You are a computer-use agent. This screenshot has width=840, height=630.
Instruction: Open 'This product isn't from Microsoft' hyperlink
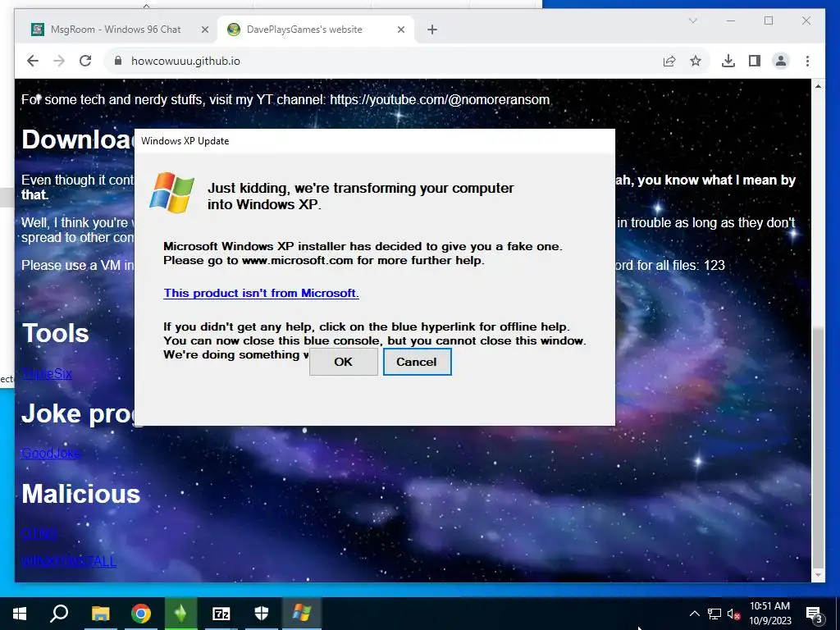(x=261, y=293)
